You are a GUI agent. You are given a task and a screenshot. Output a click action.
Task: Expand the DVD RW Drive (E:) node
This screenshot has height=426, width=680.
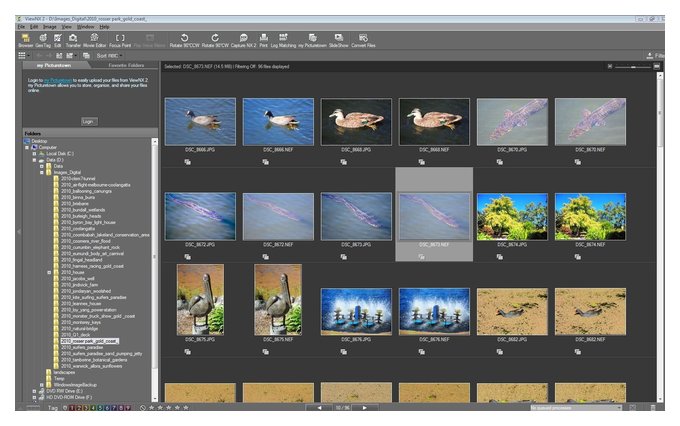pyautogui.click(x=34, y=391)
